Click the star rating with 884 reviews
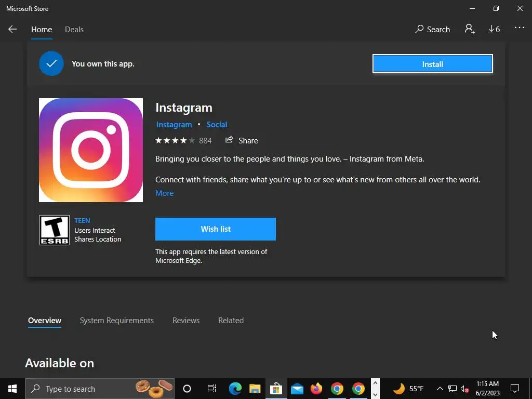Screen dimensions: 532x399 pos(183,140)
